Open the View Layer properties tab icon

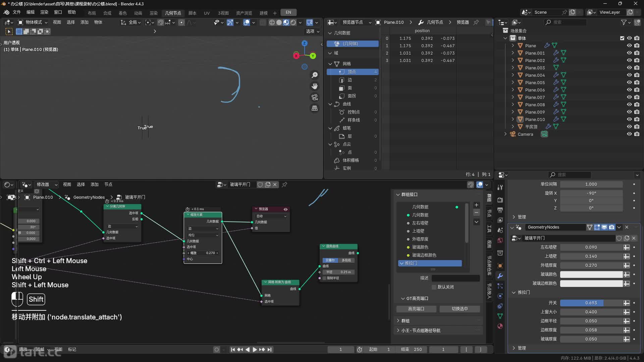tap(500, 220)
